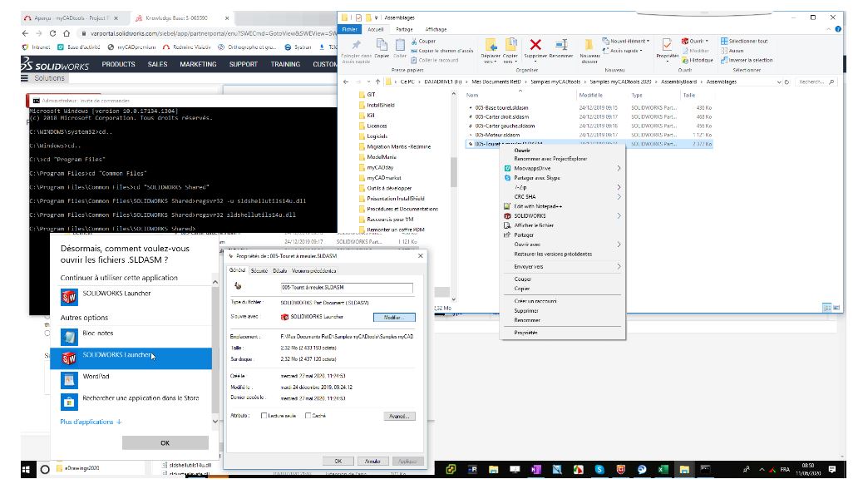Click the Windows Start button

(26, 470)
